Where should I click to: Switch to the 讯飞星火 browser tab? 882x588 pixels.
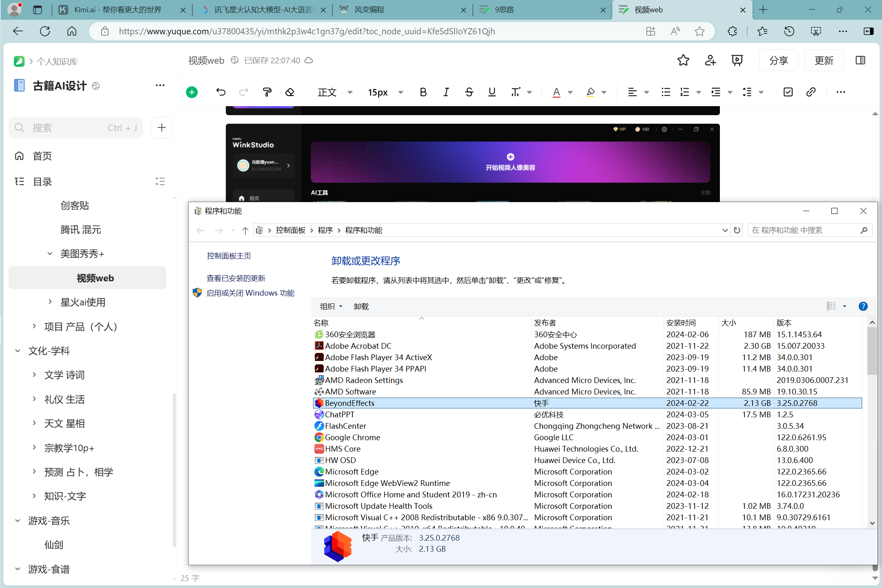(x=263, y=10)
